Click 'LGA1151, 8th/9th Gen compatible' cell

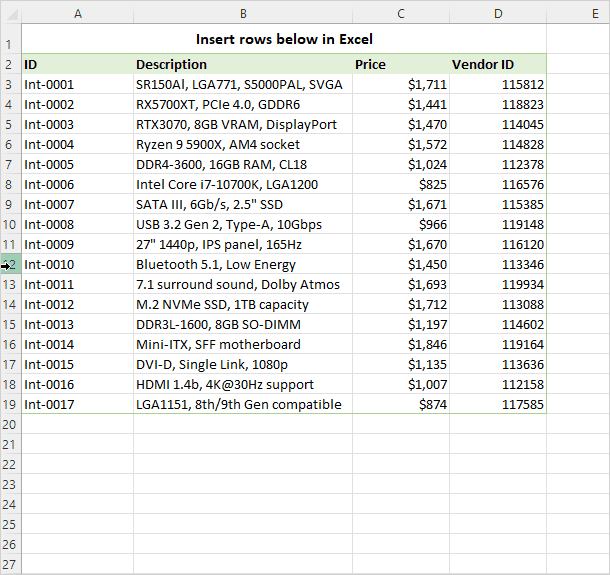click(x=243, y=404)
